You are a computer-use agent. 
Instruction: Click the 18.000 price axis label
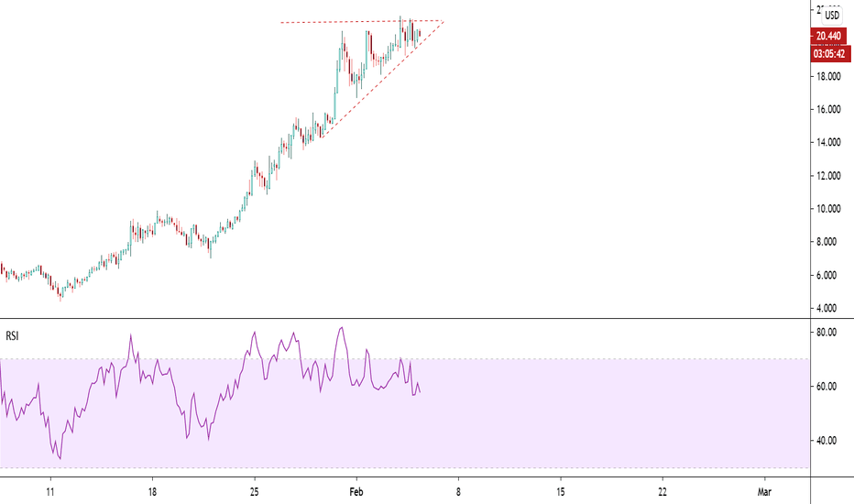pos(827,76)
